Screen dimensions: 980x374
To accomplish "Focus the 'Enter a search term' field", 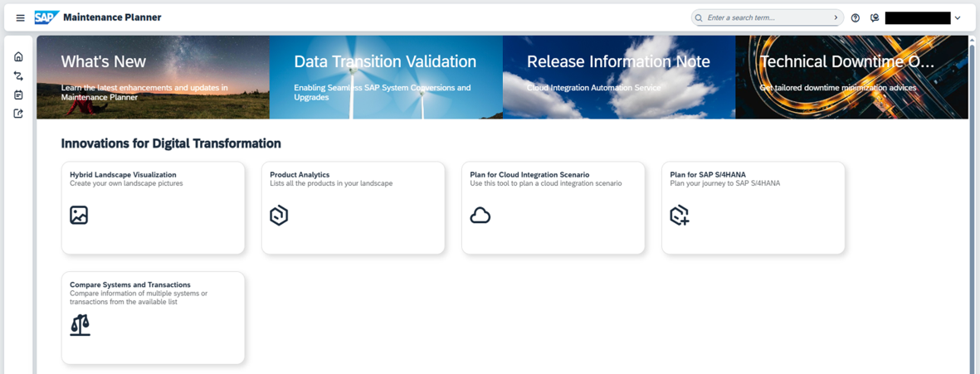I will [x=763, y=17].
